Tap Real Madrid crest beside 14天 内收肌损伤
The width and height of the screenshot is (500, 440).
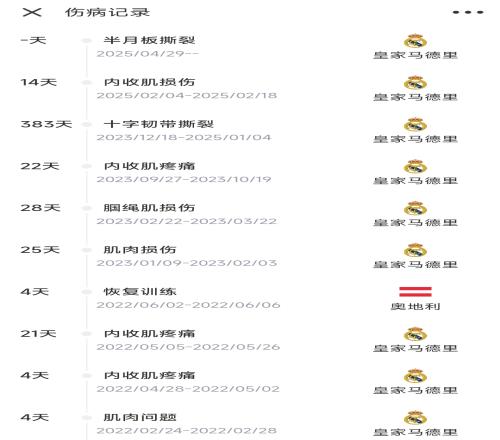click(415, 83)
